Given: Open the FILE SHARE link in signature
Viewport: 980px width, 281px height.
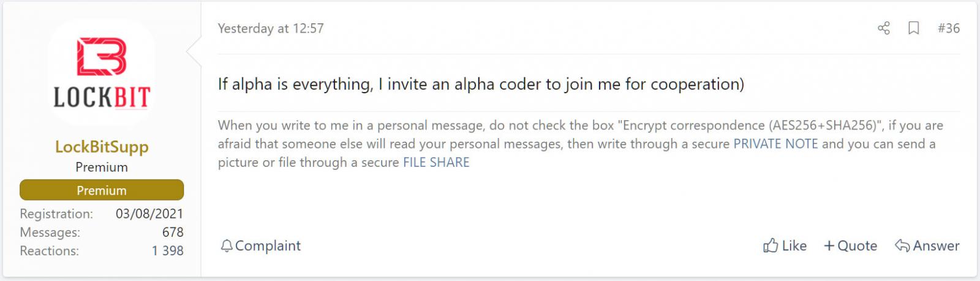Looking at the screenshot, I should tap(436, 163).
